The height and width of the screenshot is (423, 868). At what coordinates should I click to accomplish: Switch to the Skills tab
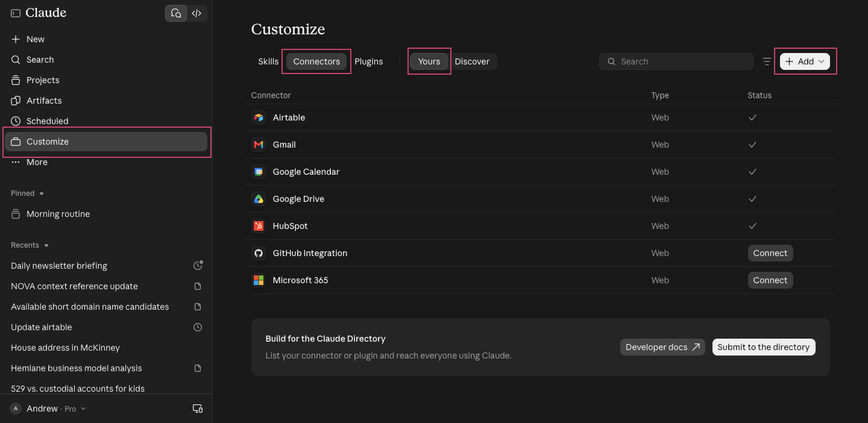pyautogui.click(x=268, y=61)
